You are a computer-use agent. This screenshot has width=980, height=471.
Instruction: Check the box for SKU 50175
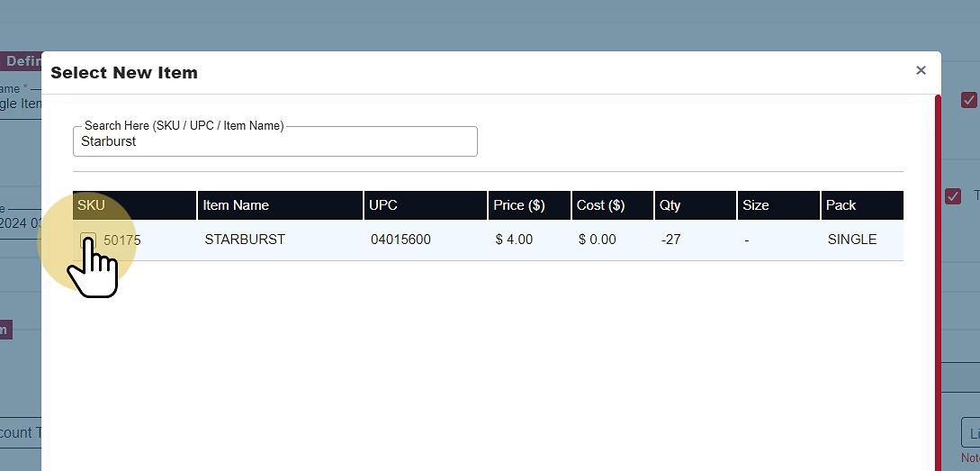pos(88,240)
